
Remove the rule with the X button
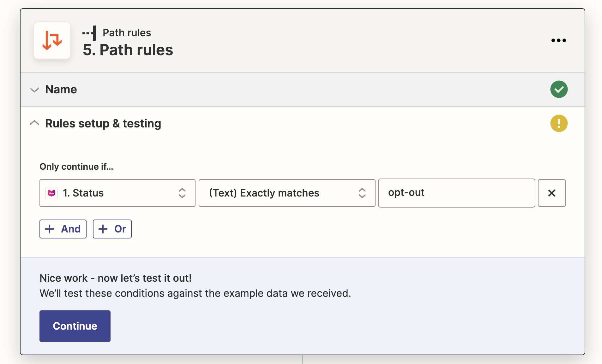pos(551,193)
